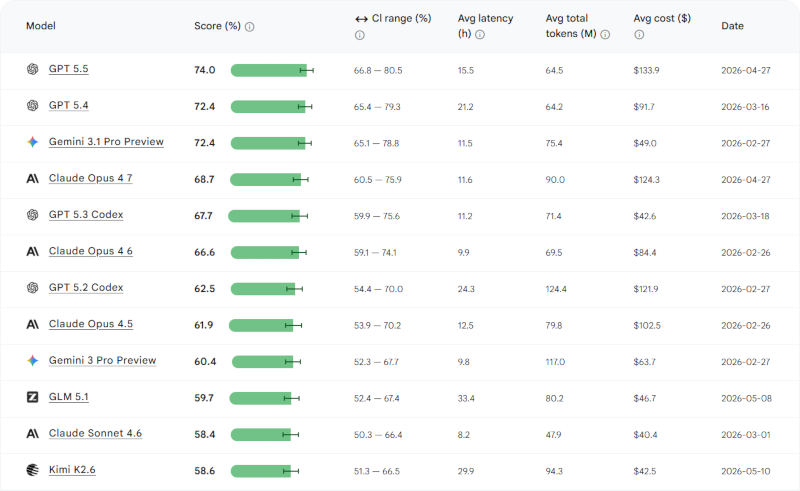Open the GPT 5.3 Codex model link
The height and width of the screenshot is (491, 800).
tap(86, 215)
